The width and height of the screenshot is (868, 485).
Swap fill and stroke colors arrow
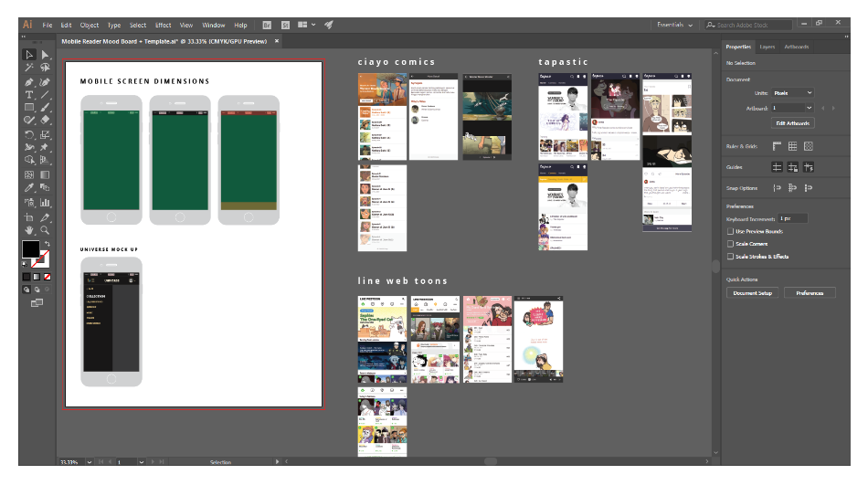(x=48, y=244)
